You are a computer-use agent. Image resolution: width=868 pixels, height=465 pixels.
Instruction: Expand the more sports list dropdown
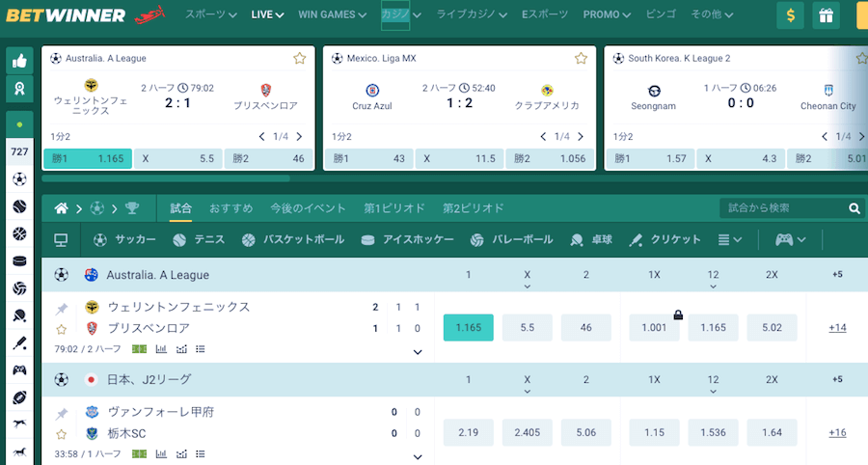point(730,239)
